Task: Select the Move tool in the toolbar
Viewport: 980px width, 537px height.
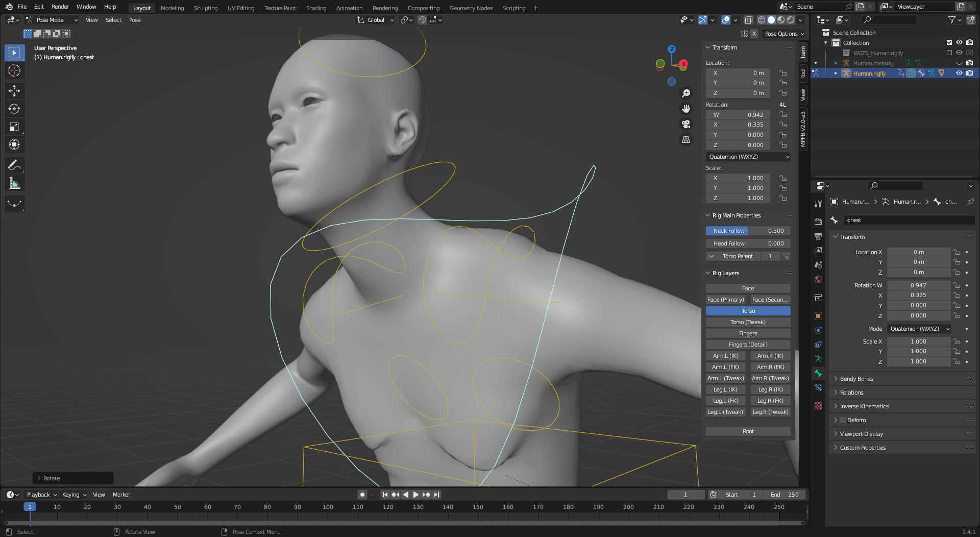Action: pos(14,91)
